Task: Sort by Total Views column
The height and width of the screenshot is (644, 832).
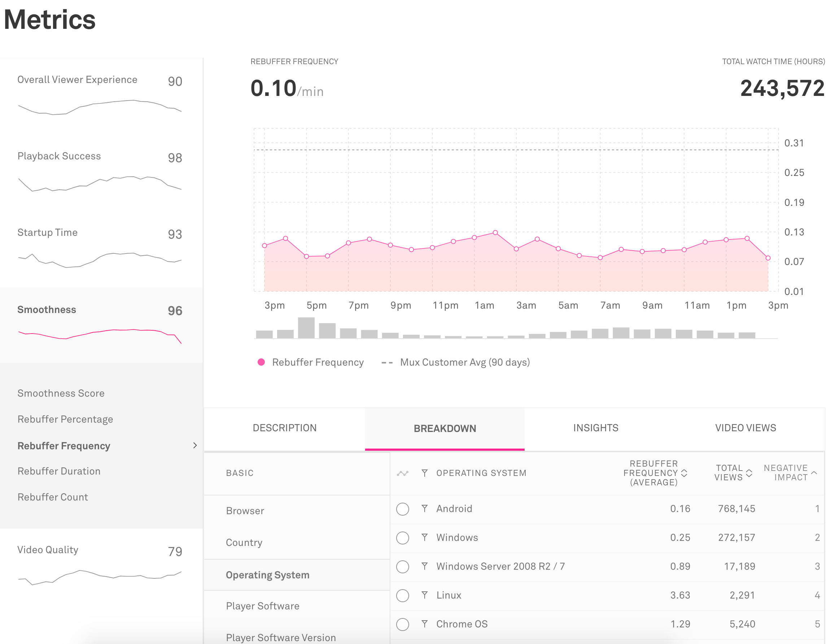Action: (733, 473)
